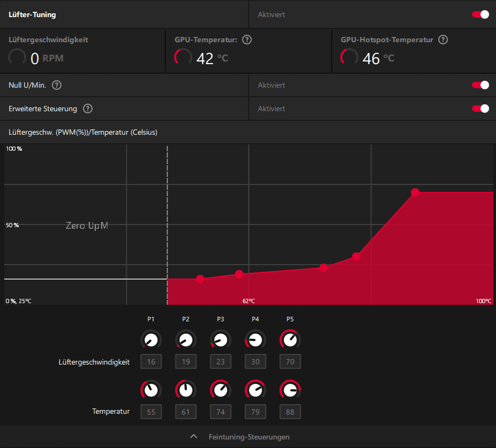Toggle Erweiterte Steuerung off

480,109
